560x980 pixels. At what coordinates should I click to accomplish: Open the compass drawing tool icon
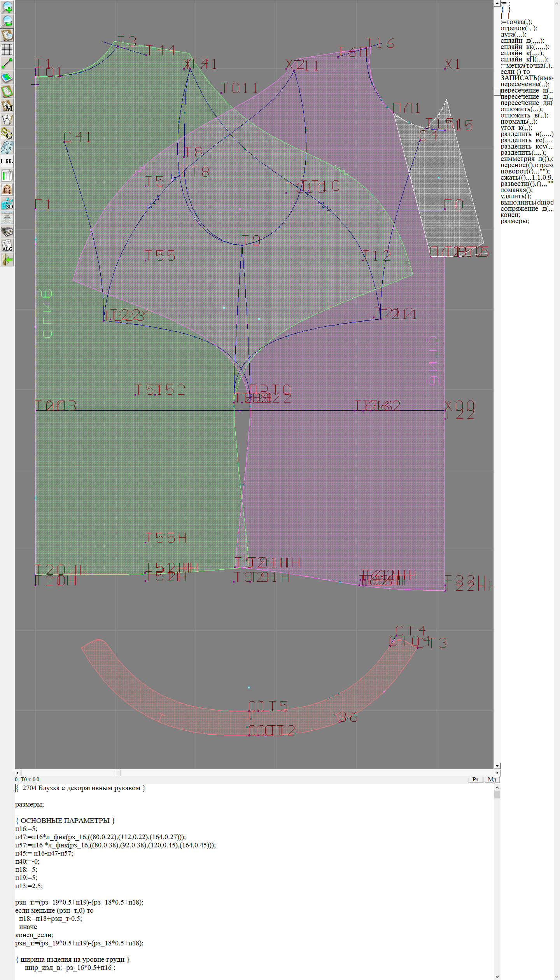click(x=7, y=119)
